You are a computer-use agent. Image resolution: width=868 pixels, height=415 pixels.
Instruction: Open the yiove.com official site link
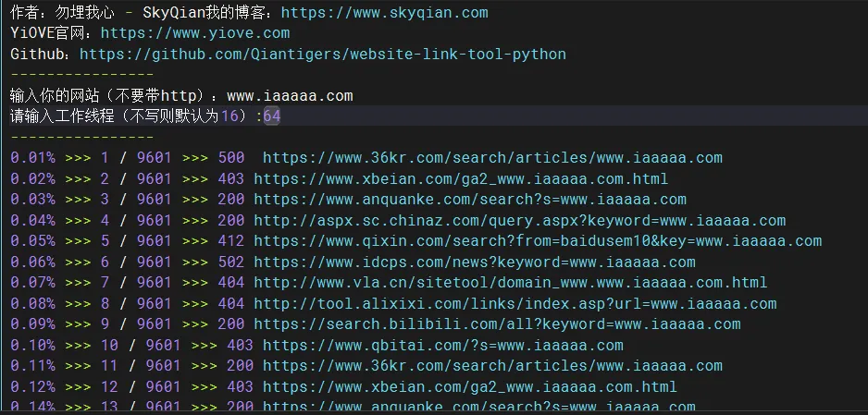point(195,33)
